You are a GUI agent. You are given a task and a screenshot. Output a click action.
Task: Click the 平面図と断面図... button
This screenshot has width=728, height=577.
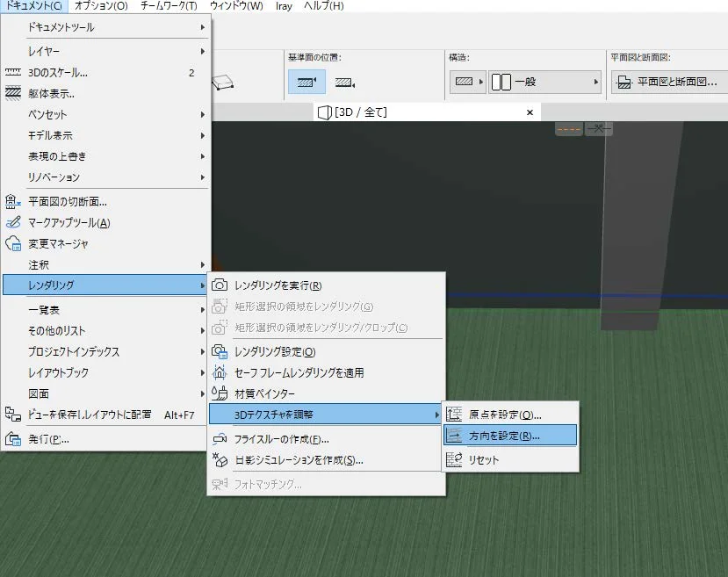pos(669,83)
